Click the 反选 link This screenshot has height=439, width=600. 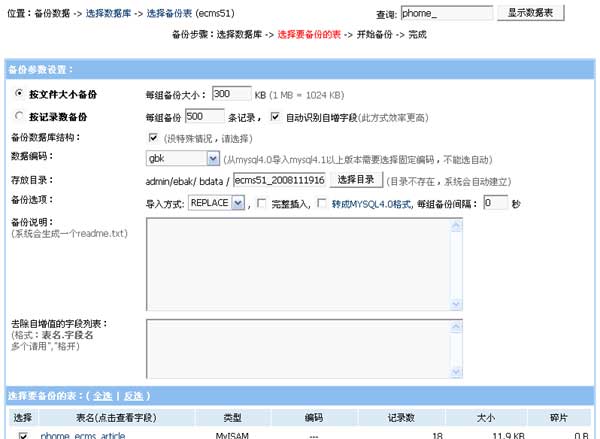tap(136, 396)
